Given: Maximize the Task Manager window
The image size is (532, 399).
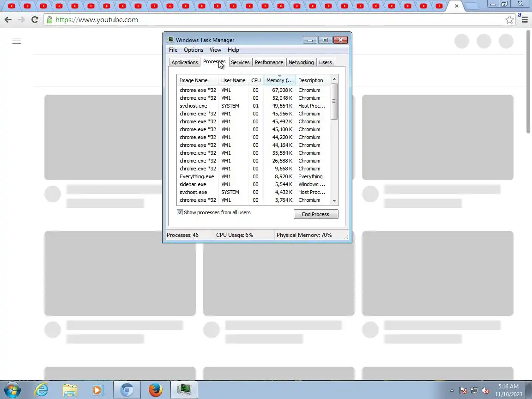Looking at the screenshot, I should [325, 40].
